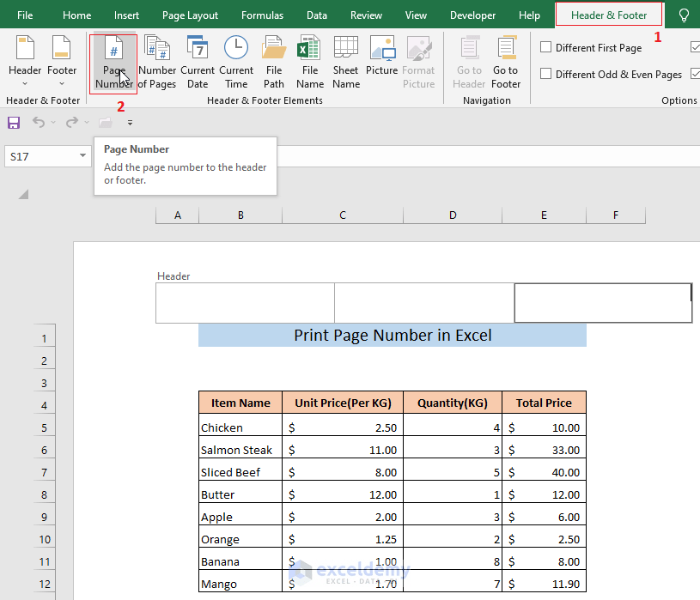Click the center header section box

click(x=424, y=302)
